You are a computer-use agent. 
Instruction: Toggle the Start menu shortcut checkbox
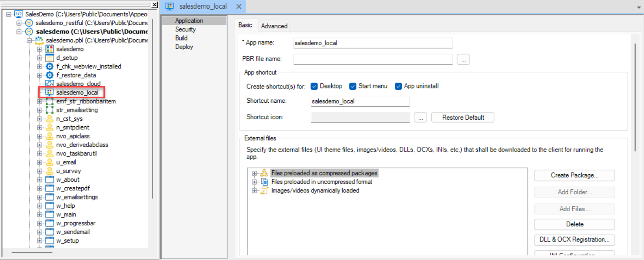click(353, 86)
